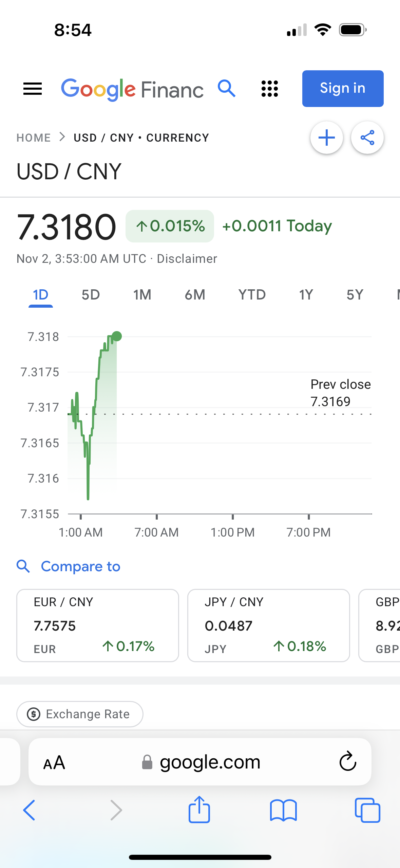Select the Exchange Rate chip
Screen dimensions: 400x868
click(80, 714)
